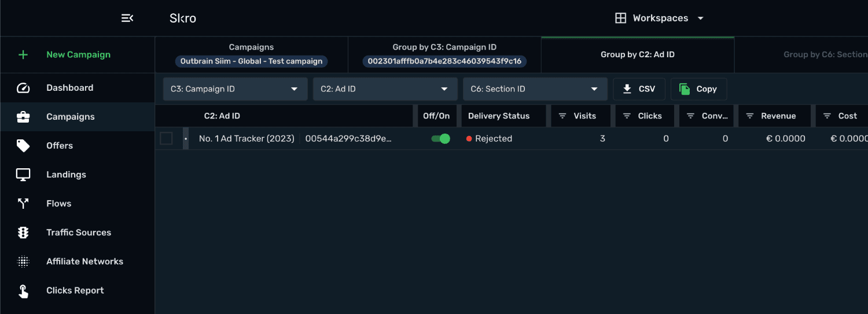Click the Revenue value € 0.0000

786,139
